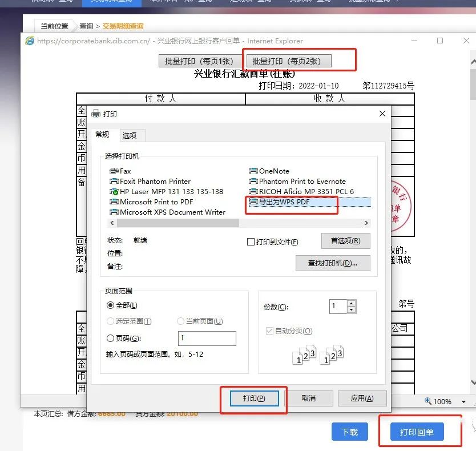Click the zoom magnifier in the status bar
Image resolution: width=476 pixels, height=451 pixels.
tap(428, 401)
